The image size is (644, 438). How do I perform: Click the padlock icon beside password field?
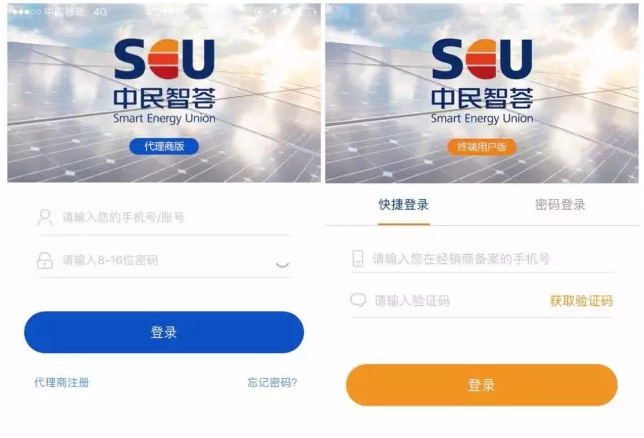pyautogui.click(x=45, y=260)
